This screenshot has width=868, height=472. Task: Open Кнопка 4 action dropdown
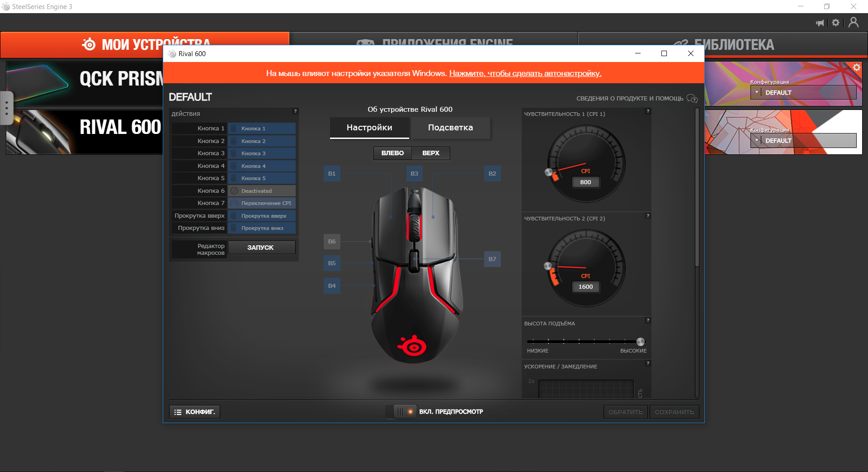coord(262,166)
